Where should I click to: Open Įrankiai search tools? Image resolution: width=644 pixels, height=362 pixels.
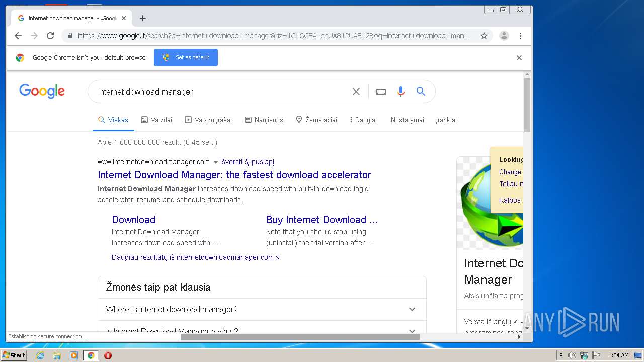point(446,120)
